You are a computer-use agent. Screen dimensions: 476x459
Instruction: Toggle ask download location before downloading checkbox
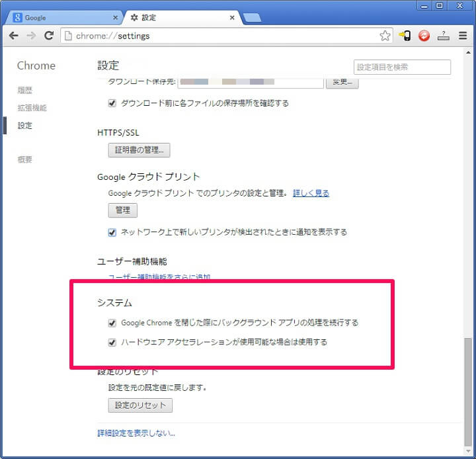coord(112,103)
